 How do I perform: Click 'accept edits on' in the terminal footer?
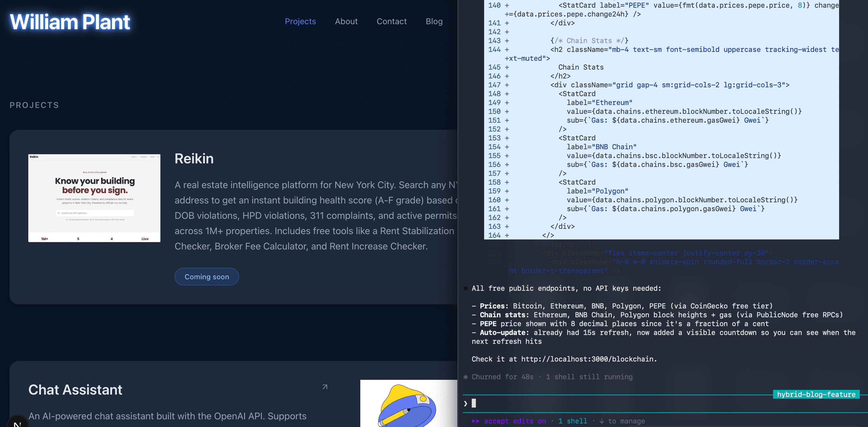pyautogui.click(x=515, y=421)
